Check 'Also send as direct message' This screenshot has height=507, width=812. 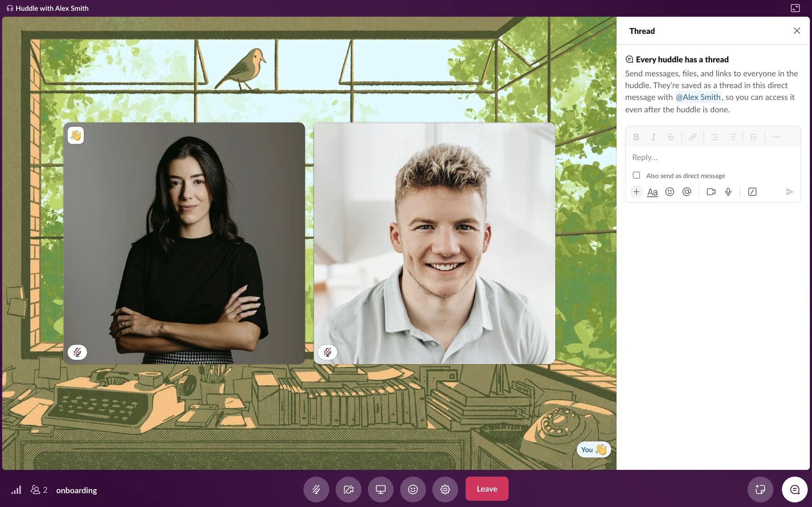click(636, 175)
